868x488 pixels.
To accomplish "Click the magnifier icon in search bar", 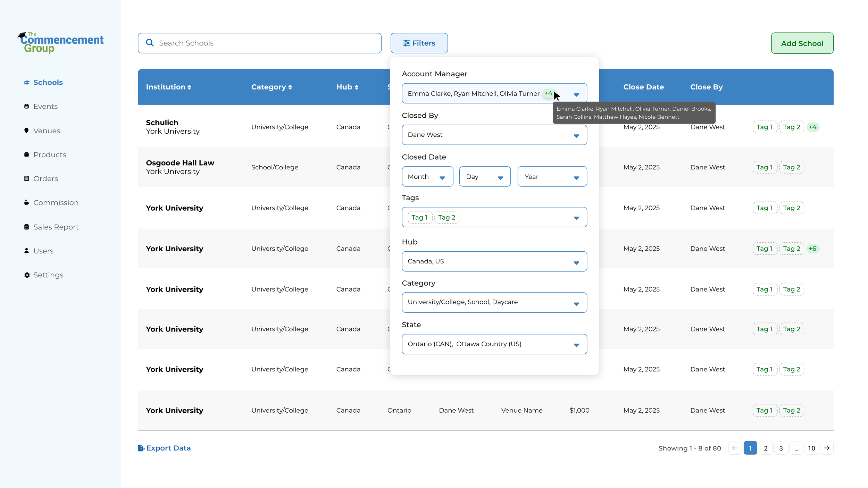I will pos(150,43).
